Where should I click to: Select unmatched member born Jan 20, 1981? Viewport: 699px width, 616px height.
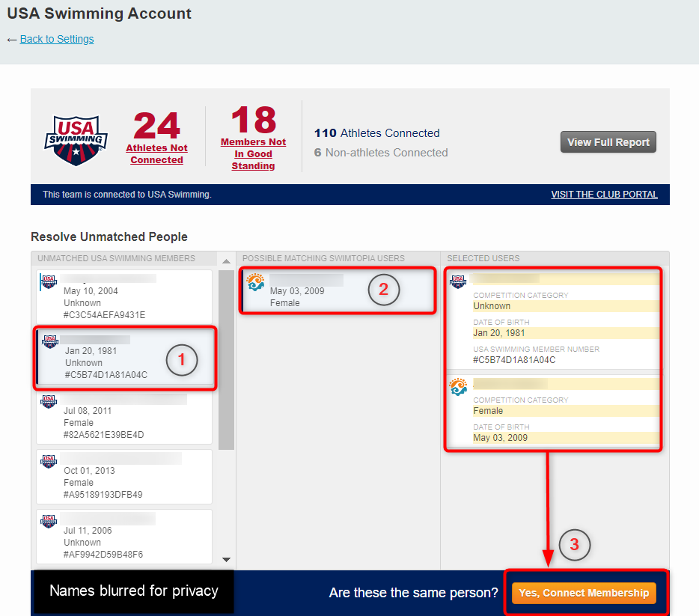125,358
